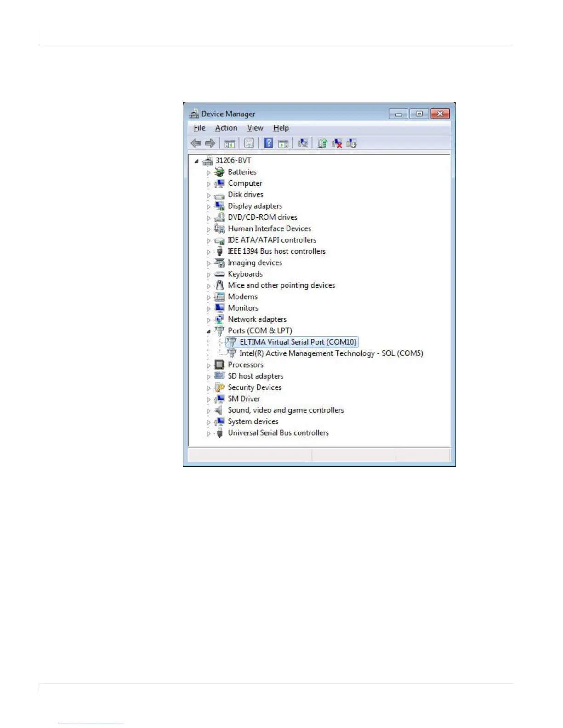Select the "Keyboards" text
Viewport: 563px width, 728px height.
(245, 274)
